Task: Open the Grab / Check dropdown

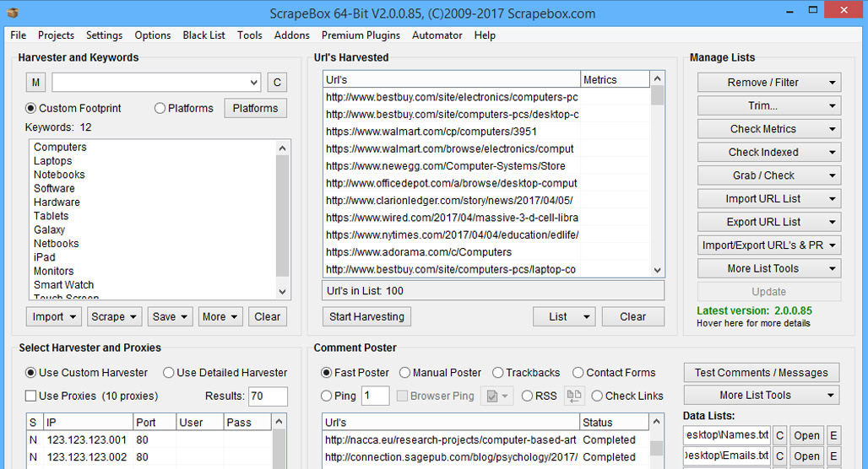Action: point(769,175)
